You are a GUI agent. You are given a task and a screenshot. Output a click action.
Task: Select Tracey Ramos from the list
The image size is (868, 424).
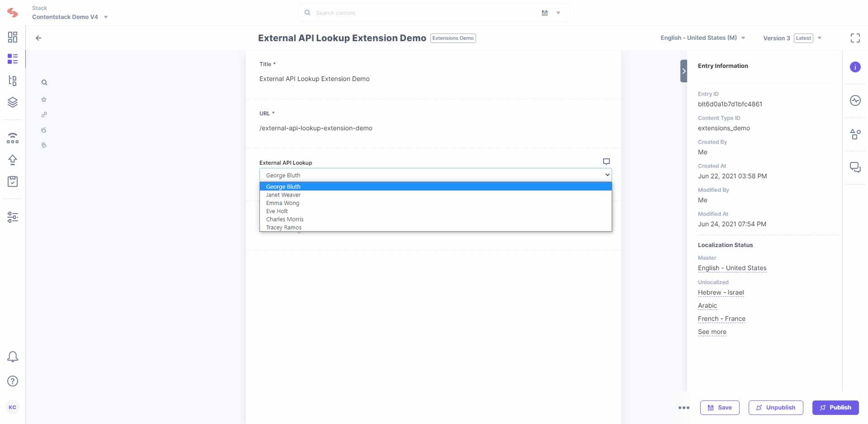click(x=435, y=227)
